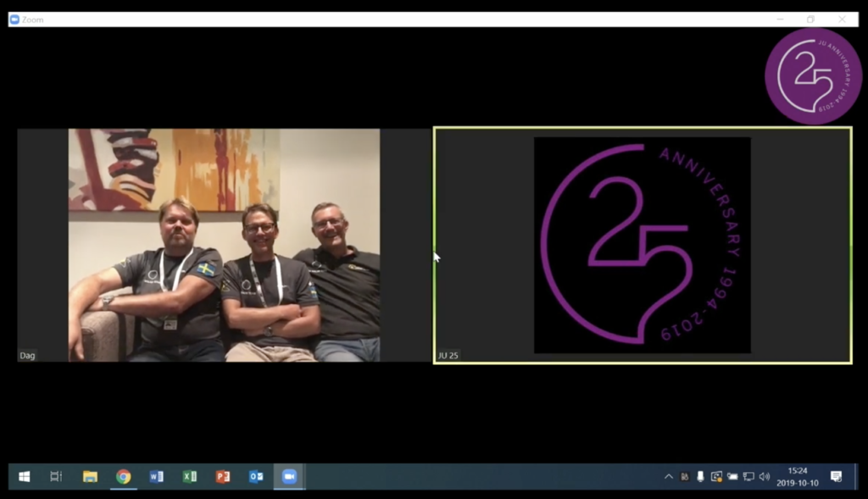
Task: Open the Windows Start menu
Action: pyautogui.click(x=24, y=476)
